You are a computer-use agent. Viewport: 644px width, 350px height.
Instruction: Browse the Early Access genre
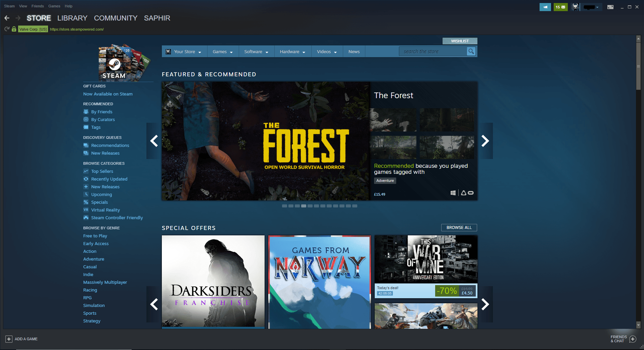96,244
